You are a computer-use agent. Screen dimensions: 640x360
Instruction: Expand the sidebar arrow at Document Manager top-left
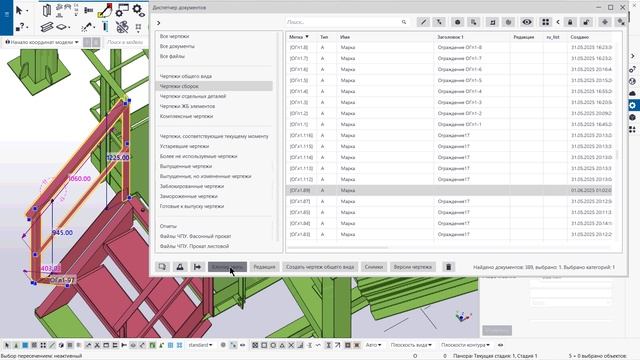pos(158,23)
